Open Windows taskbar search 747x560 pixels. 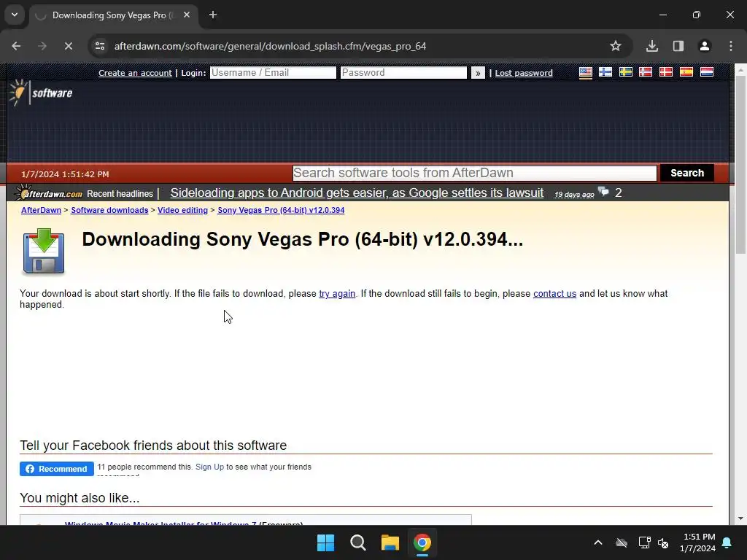tap(357, 542)
